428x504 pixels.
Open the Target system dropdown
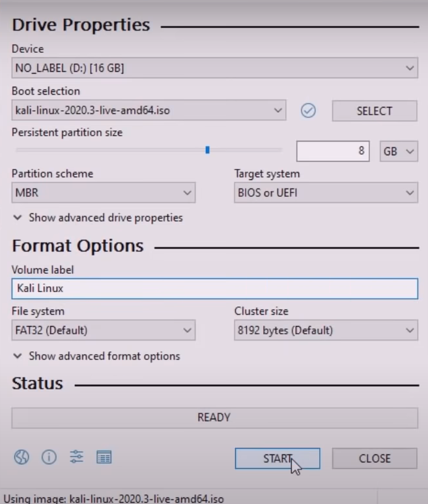pos(326,192)
